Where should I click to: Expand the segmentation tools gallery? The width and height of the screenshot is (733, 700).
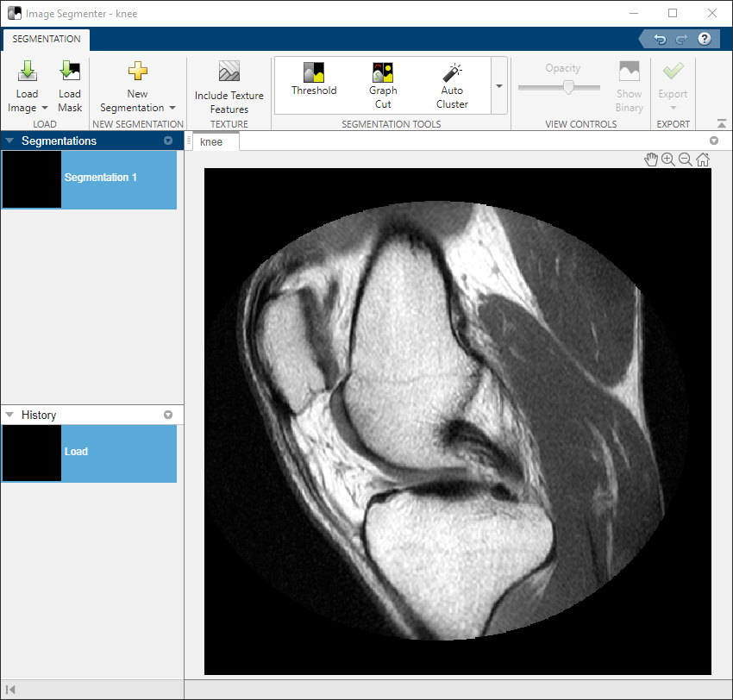(498, 86)
